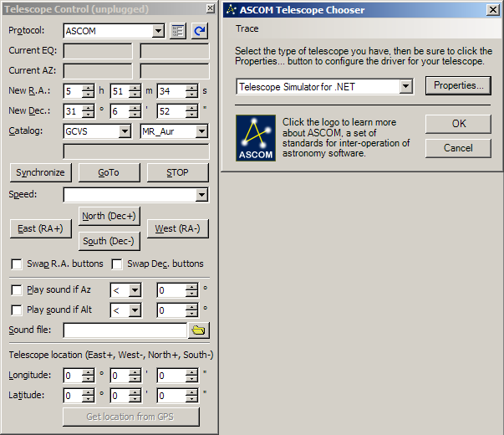The image size is (504, 435).
Task: Click the Latitude degrees field
Action: pos(74,396)
